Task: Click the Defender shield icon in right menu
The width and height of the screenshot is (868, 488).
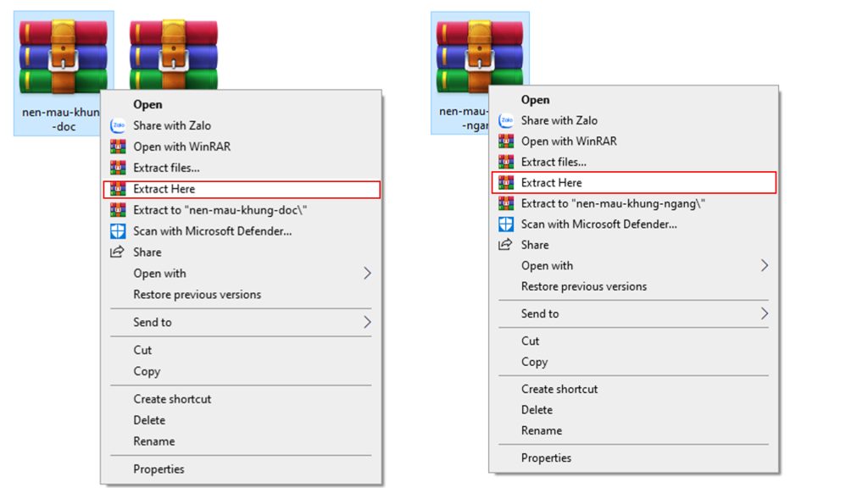Action: pyautogui.click(x=506, y=225)
